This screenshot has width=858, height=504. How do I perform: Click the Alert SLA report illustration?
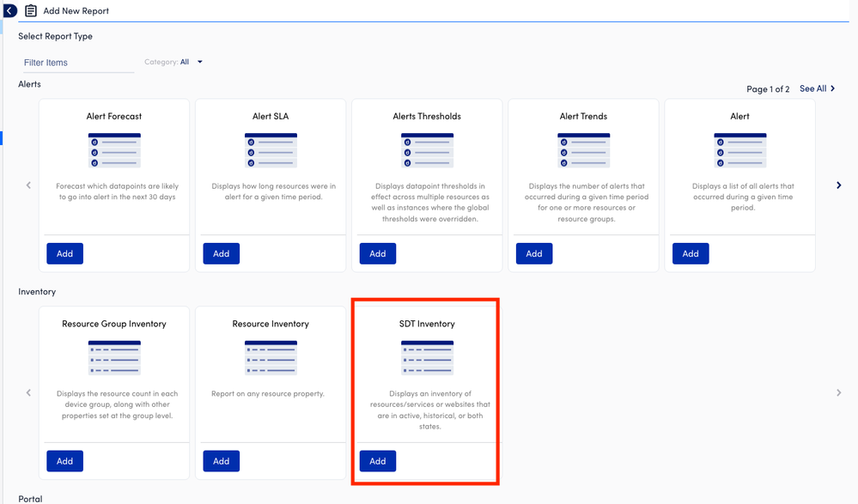271,150
